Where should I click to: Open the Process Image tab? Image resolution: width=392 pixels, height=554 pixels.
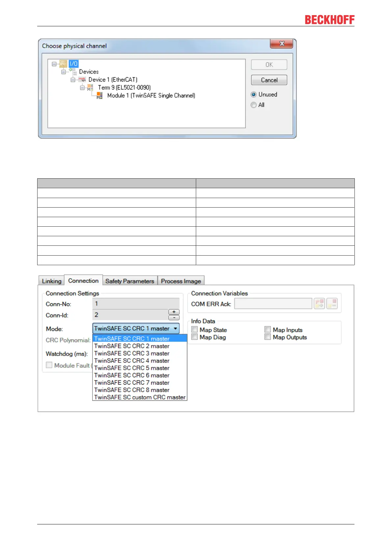point(181,281)
